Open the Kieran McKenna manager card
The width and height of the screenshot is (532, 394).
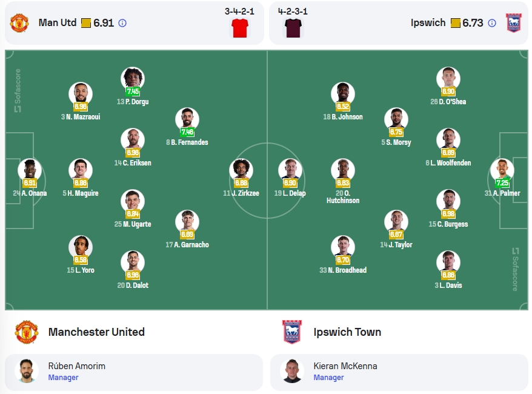pos(399,372)
